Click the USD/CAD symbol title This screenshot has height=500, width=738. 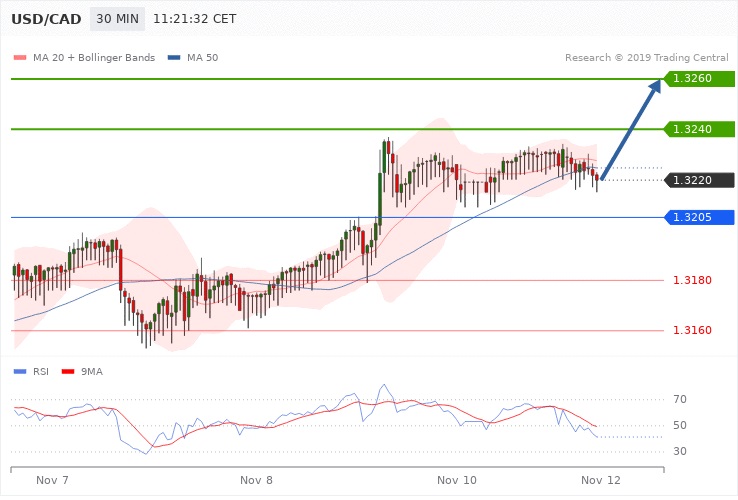coord(46,19)
